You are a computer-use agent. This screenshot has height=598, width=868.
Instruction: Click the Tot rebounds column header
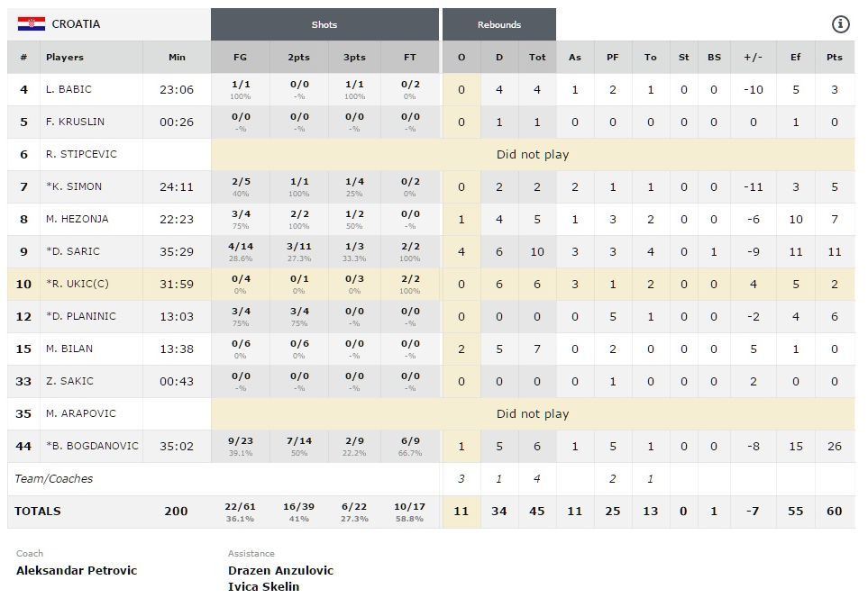click(537, 58)
